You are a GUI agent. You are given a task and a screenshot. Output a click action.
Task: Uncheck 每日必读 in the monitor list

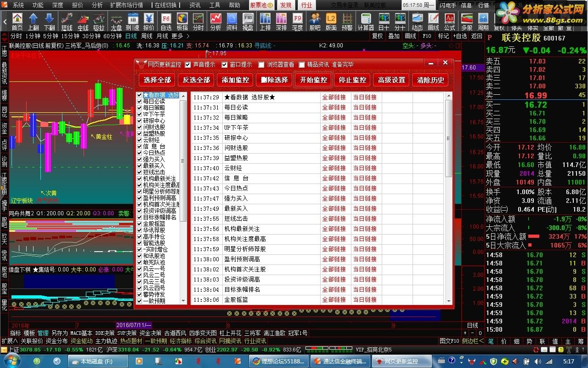pos(140,101)
